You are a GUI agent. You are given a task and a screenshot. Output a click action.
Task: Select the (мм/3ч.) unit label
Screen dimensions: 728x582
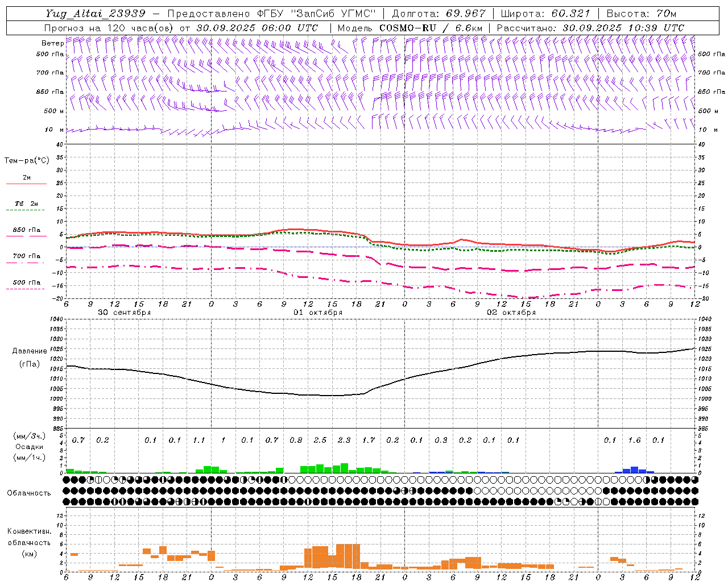(28, 436)
